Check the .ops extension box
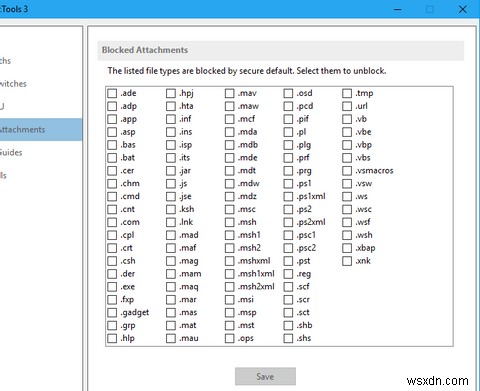 pos(229,338)
